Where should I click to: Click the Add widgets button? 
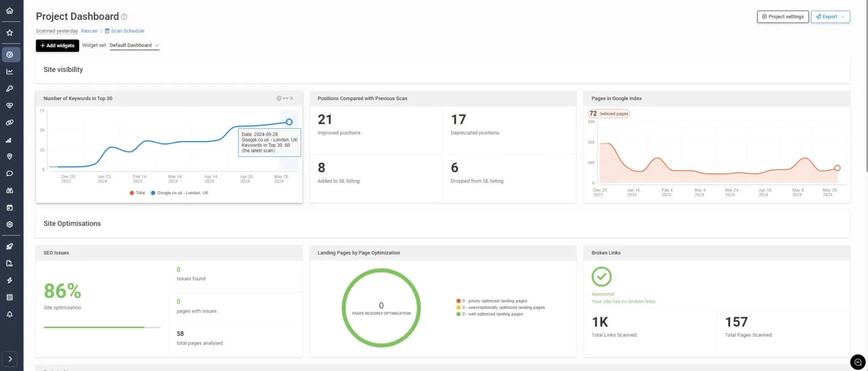pos(58,45)
